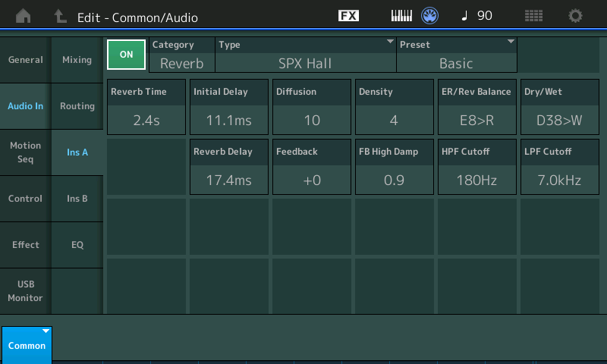
Task: Go to the Home screen icon
Action: [24, 16]
